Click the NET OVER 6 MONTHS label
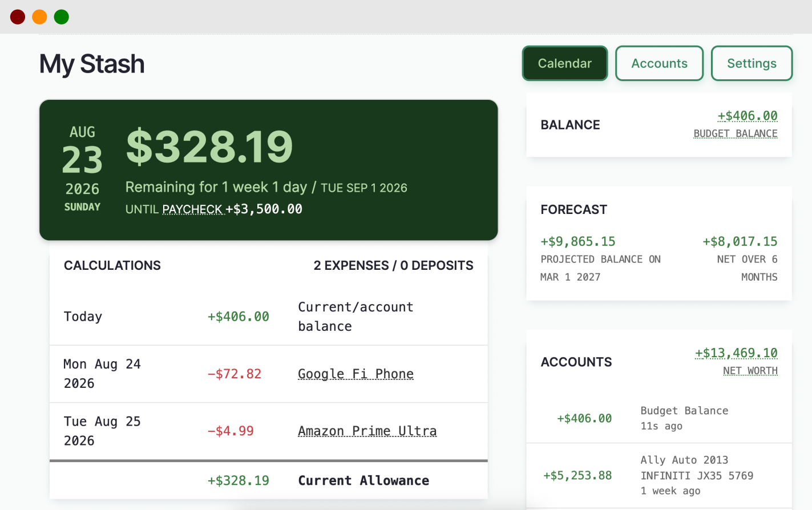 tap(748, 268)
